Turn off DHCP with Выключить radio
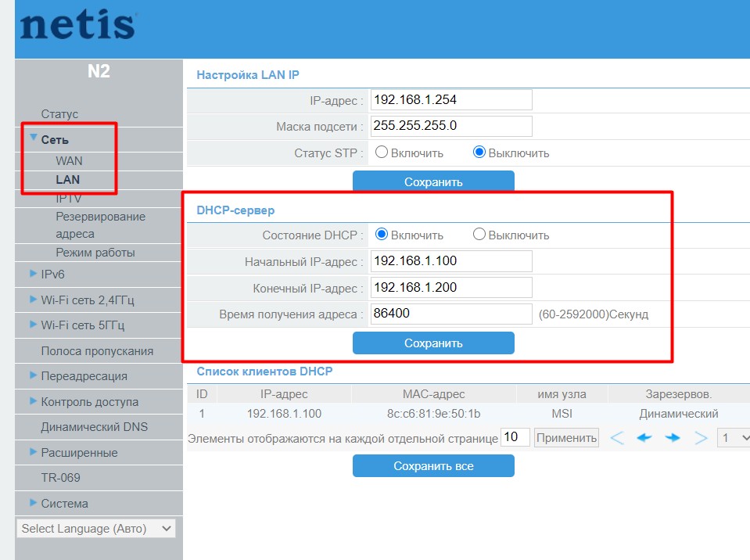This screenshot has width=750, height=560. (x=479, y=235)
